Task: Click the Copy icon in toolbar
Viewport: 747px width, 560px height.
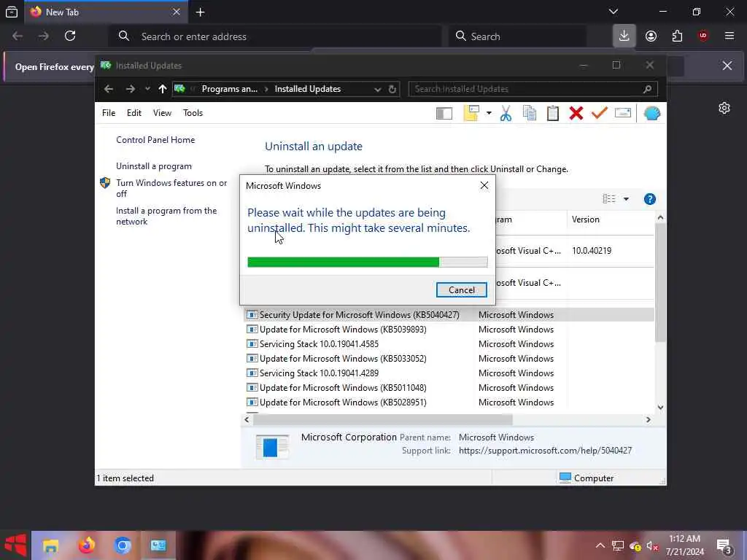Action: pyautogui.click(x=530, y=113)
